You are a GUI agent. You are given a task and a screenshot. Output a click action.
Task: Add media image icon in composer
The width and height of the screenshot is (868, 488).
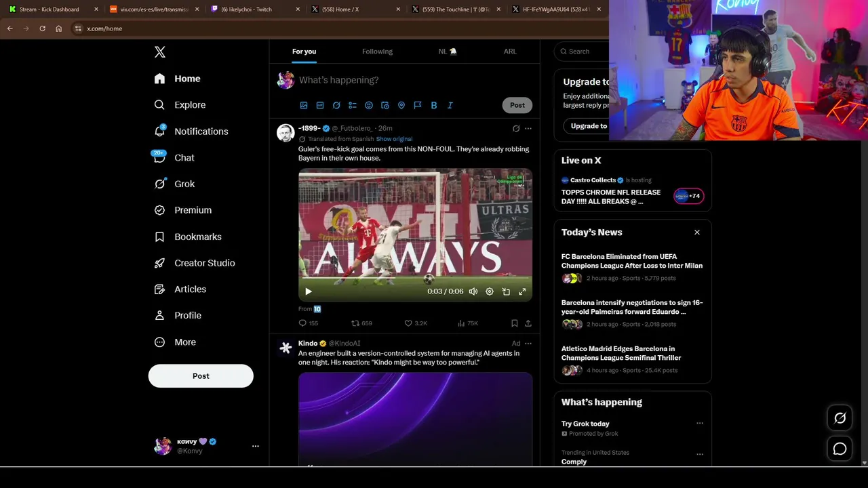(304, 105)
